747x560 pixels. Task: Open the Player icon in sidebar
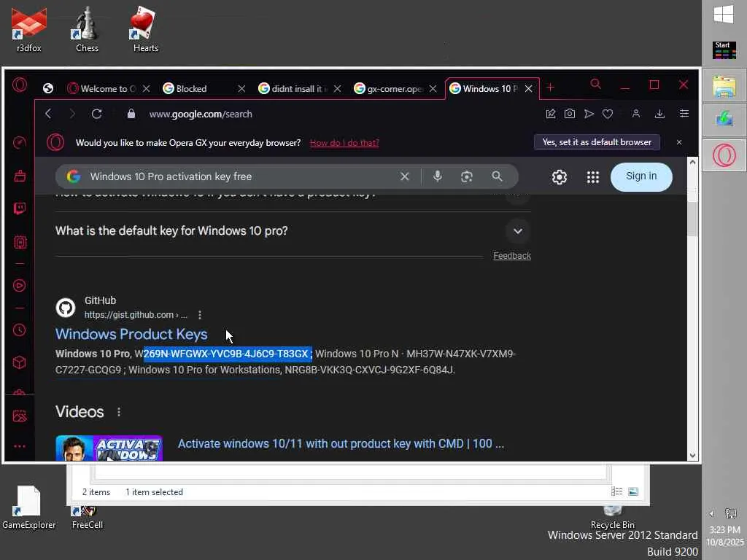click(20, 285)
